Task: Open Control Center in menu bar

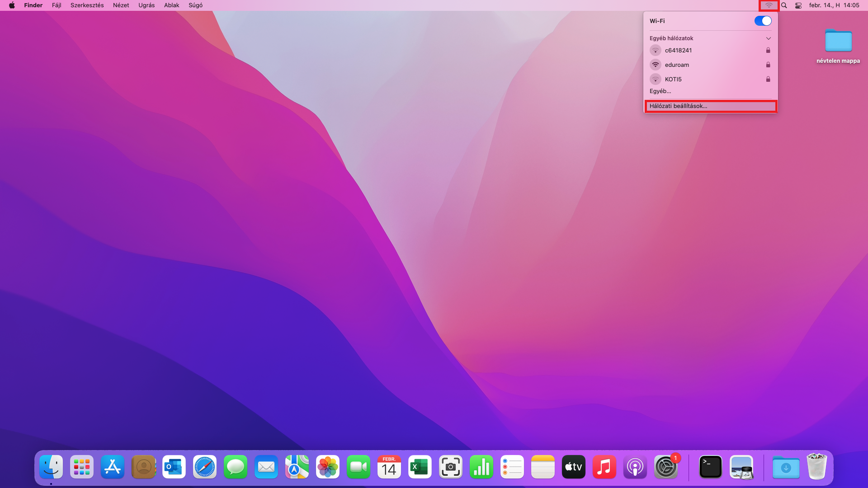Action: pyautogui.click(x=798, y=5)
